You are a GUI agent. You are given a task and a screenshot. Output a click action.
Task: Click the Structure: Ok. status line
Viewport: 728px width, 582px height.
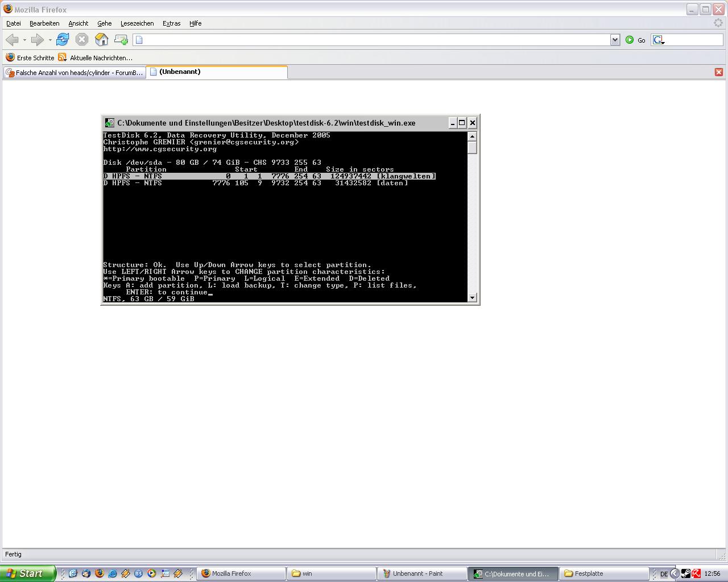coord(237,265)
